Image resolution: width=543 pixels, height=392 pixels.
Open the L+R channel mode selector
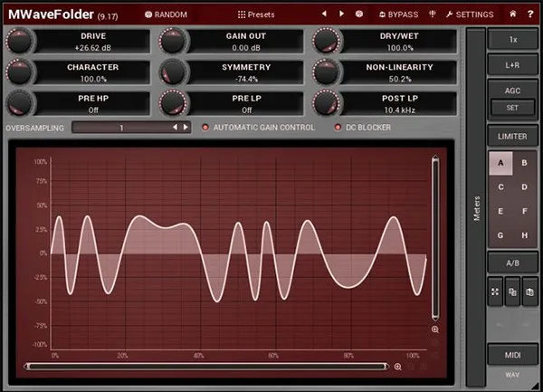(512, 66)
